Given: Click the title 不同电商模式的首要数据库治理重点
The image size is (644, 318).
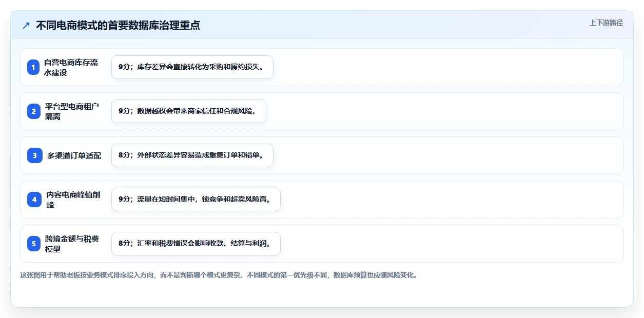Looking at the screenshot, I should pyautogui.click(x=118, y=25).
